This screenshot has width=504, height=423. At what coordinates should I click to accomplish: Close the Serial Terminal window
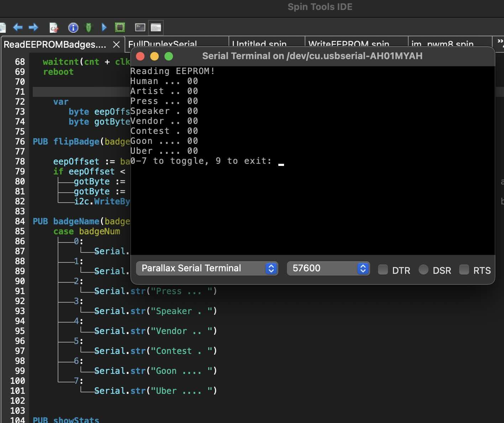(140, 56)
